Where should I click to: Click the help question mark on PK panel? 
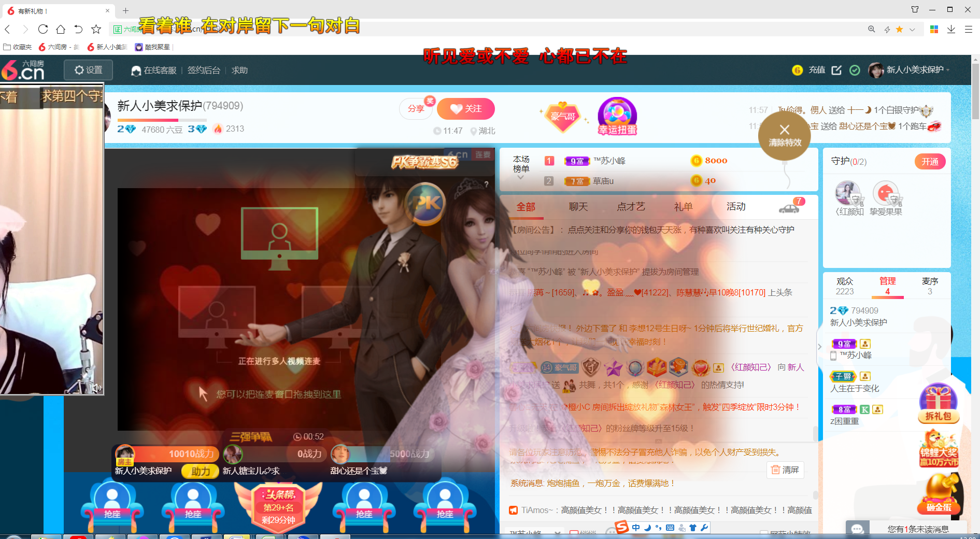coord(486,185)
